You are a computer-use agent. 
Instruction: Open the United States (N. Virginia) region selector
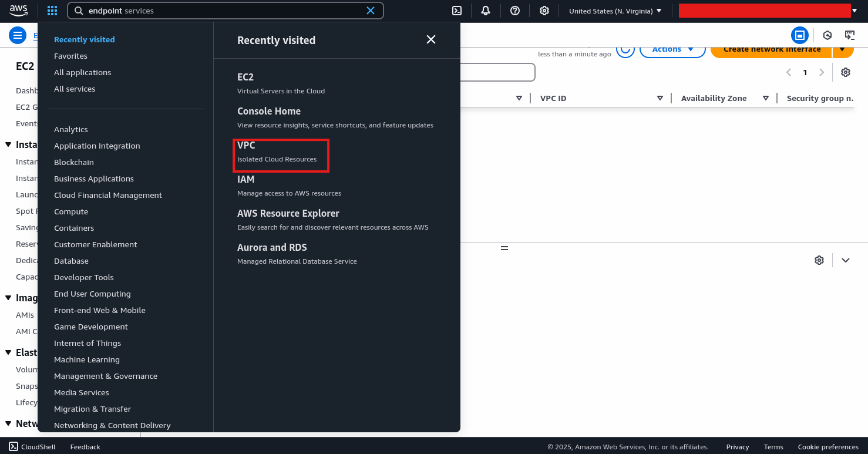pyautogui.click(x=614, y=10)
